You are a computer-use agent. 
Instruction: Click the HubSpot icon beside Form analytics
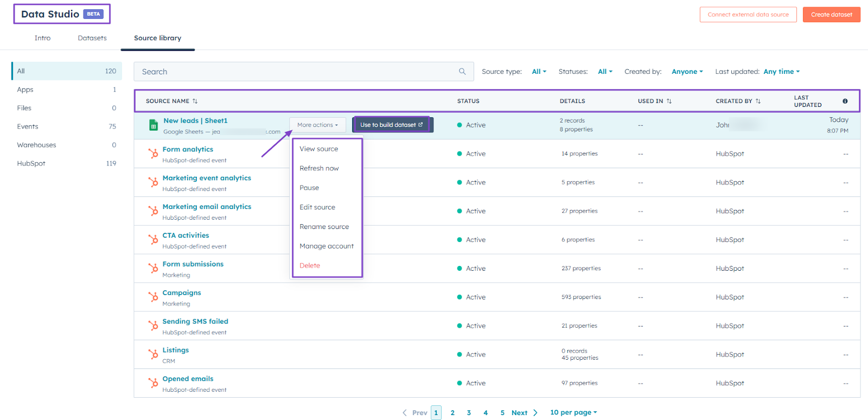(x=154, y=154)
